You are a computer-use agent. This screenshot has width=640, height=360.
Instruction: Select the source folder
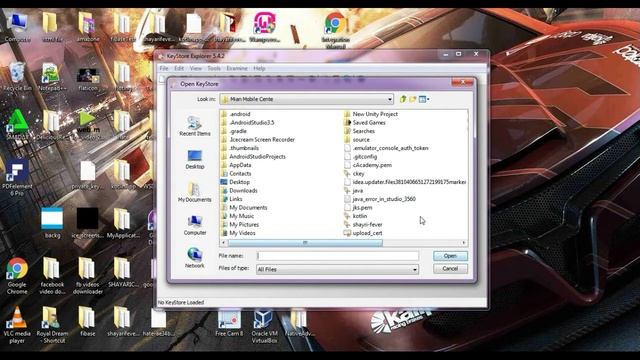coord(357,140)
